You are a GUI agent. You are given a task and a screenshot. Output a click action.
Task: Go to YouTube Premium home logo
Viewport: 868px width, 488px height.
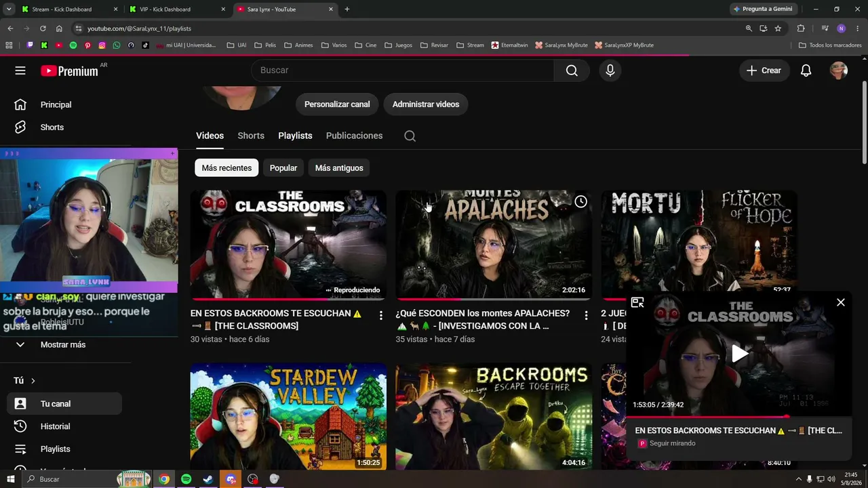coord(69,70)
